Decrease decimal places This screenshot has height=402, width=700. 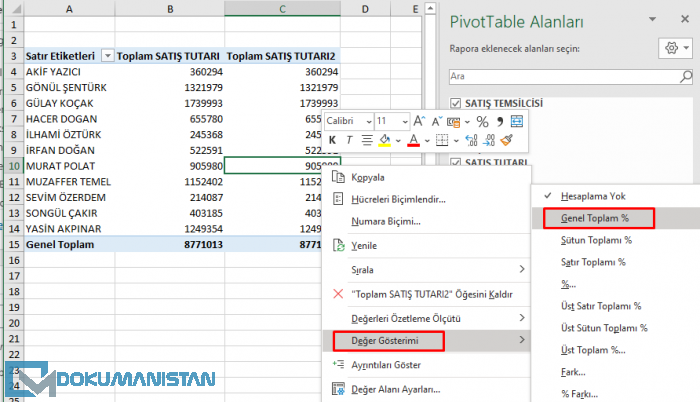point(489,140)
